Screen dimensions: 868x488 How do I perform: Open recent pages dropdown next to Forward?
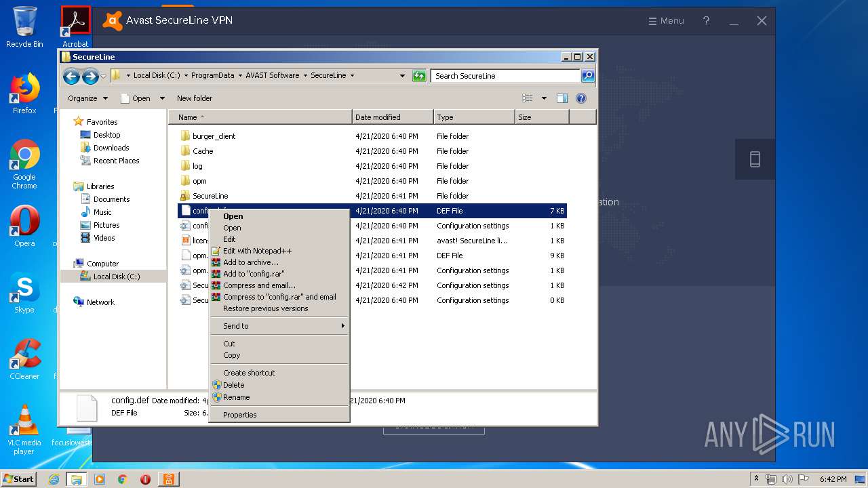[104, 76]
